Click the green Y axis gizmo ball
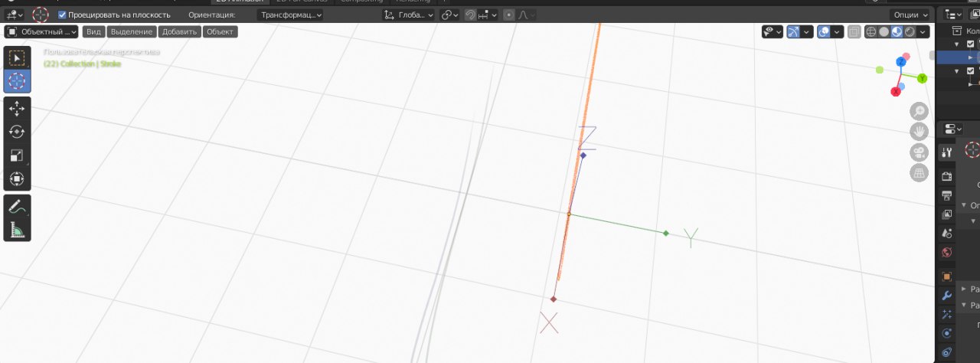 click(x=922, y=78)
